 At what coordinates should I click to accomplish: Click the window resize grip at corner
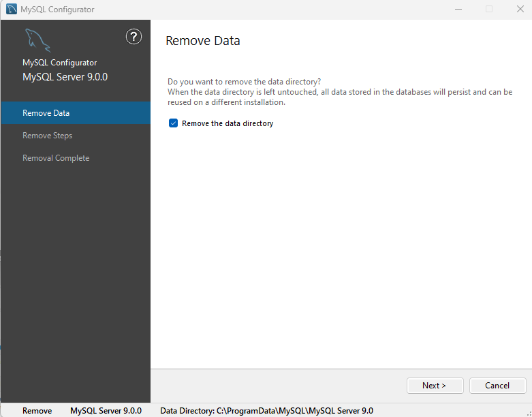(529, 414)
